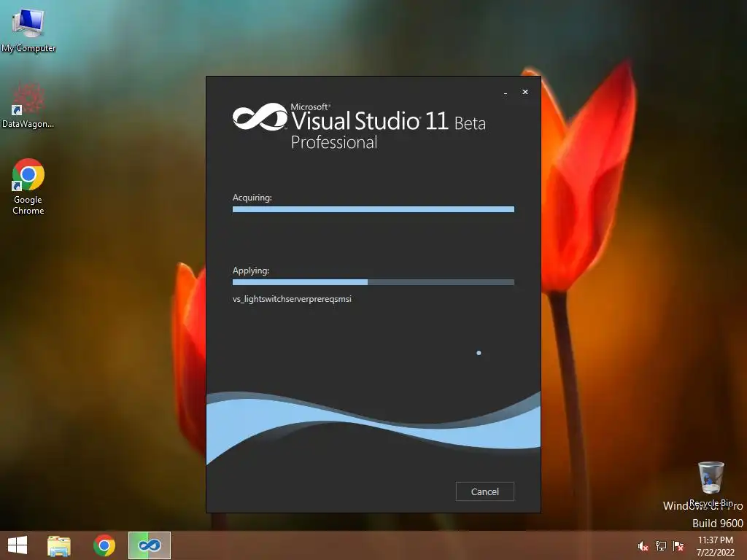Click the "Professional" edition text
This screenshot has height=560, width=747.
[x=334, y=142]
